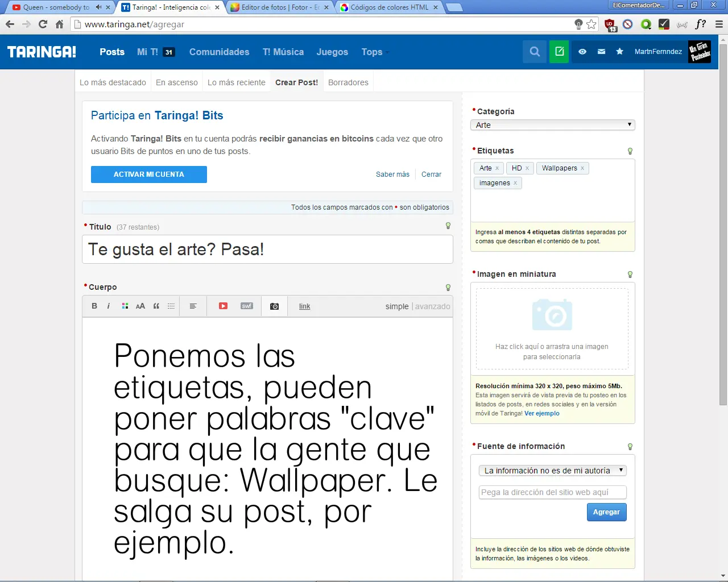728x582 pixels.
Task: Remove the HD tag
Action: tap(527, 168)
